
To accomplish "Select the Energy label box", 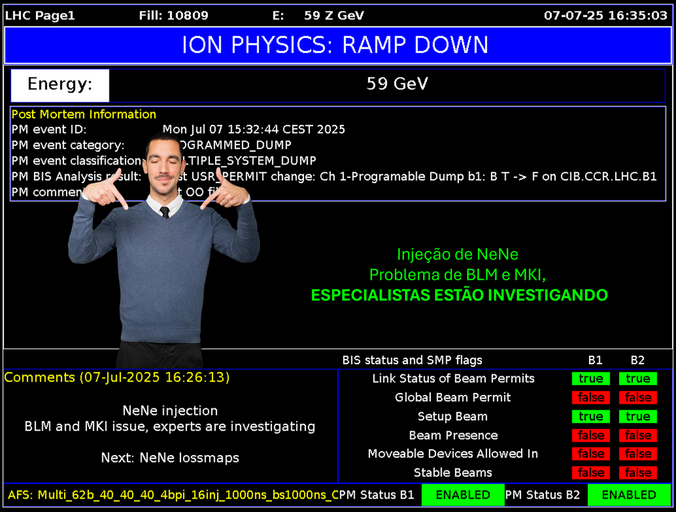I will (60, 85).
